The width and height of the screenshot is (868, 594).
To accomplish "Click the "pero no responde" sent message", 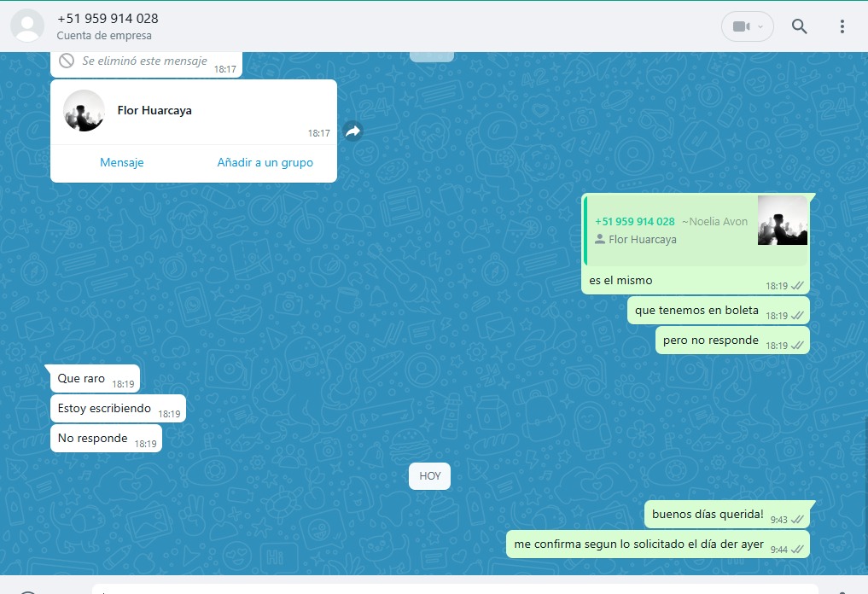I will 710,341.
